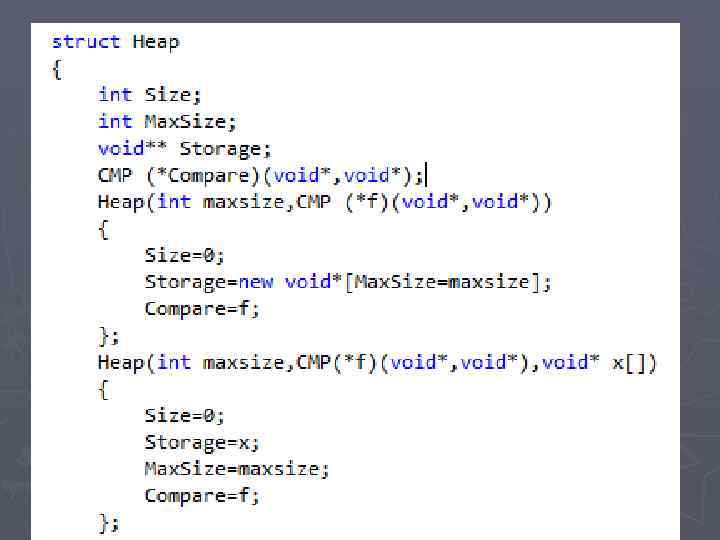Viewport: 720px width, 540px height.
Task: Click the struct name 'Heap' on the first line
Action: tap(156, 42)
